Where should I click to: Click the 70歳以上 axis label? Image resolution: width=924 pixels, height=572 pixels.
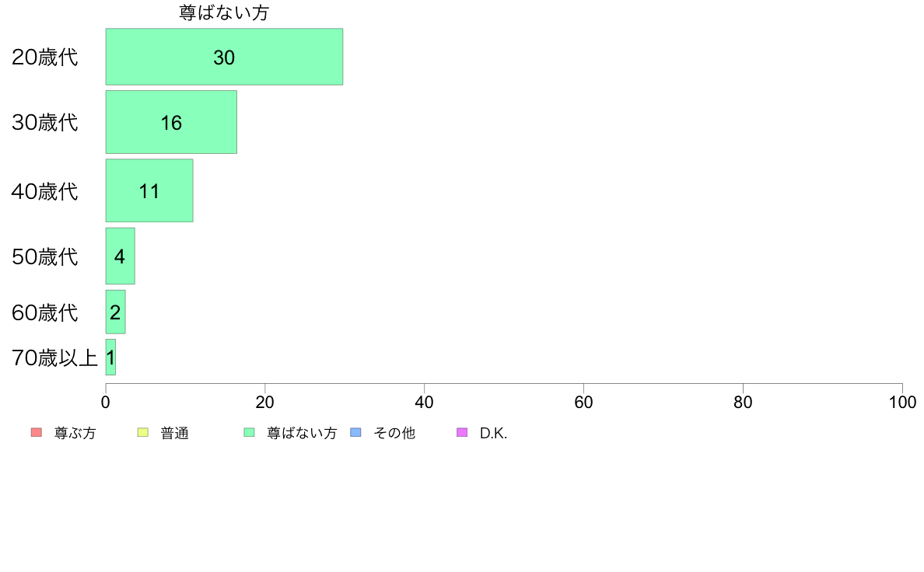pos(54,357)
